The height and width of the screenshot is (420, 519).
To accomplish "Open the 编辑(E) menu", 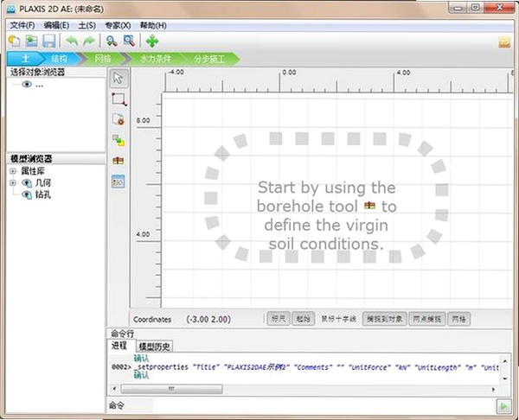I will 56,25.
